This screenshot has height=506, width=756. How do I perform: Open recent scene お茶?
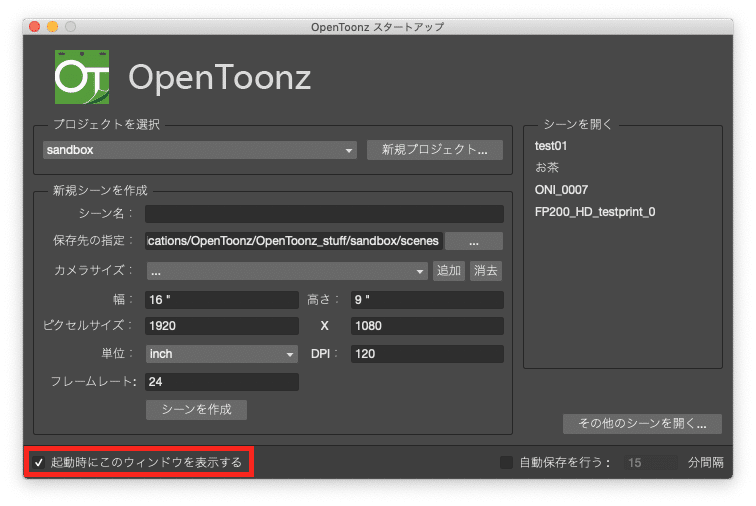click(547, 167)
